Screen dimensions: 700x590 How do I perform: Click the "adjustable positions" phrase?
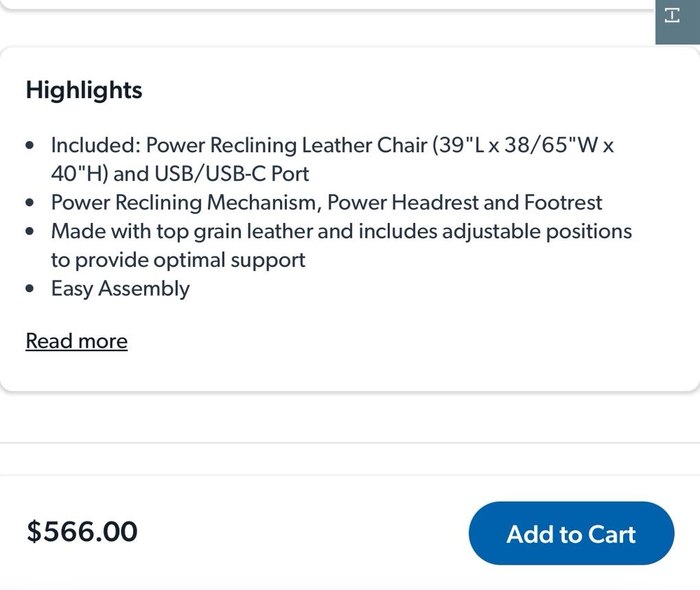coord(537,231)
